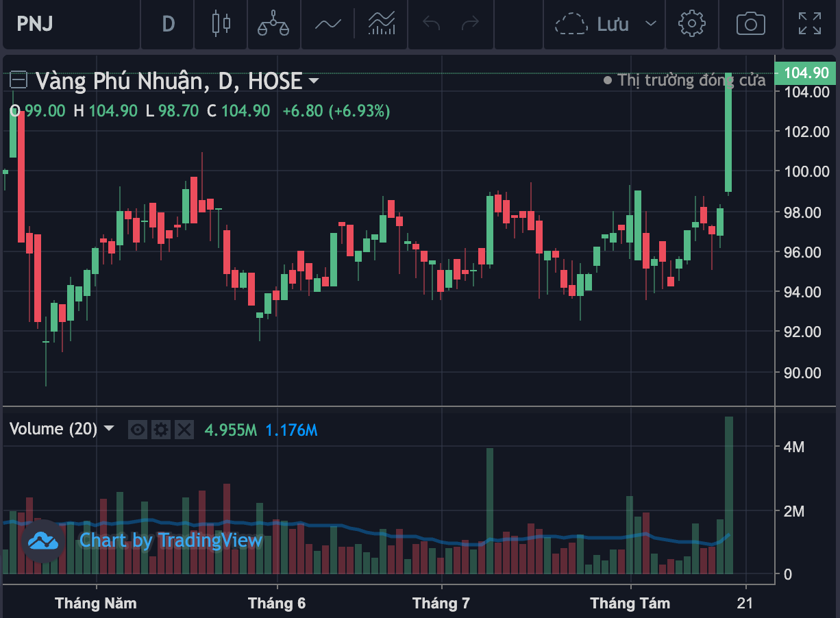Click the 104.90 current price label
This screenshot has height=618, width=840.
(806, 73)
